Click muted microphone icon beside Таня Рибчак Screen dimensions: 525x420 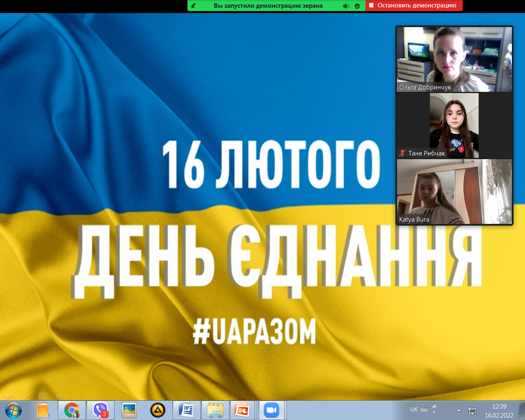[x=402, y=153]
